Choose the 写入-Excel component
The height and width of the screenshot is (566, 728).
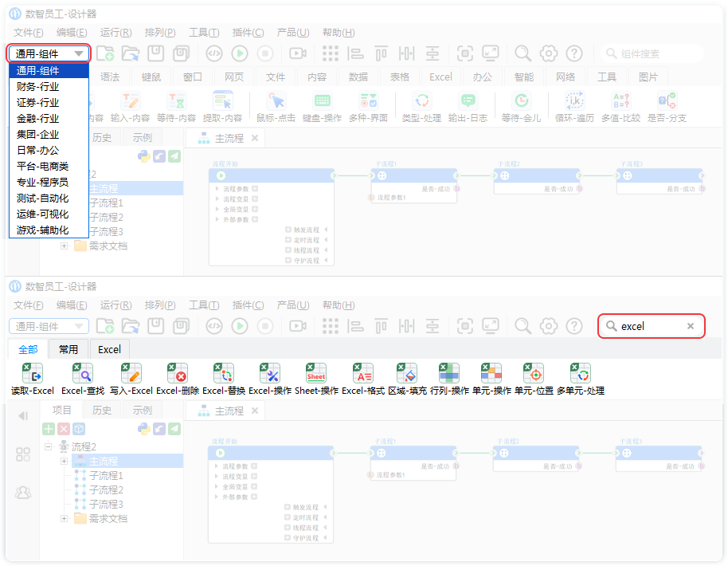coord(131,373)
